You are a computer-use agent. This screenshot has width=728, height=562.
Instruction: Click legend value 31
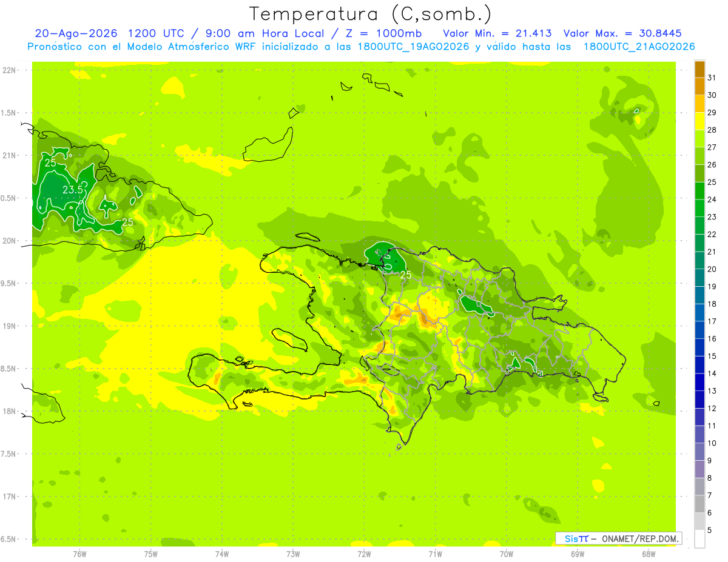coord(712,78)
